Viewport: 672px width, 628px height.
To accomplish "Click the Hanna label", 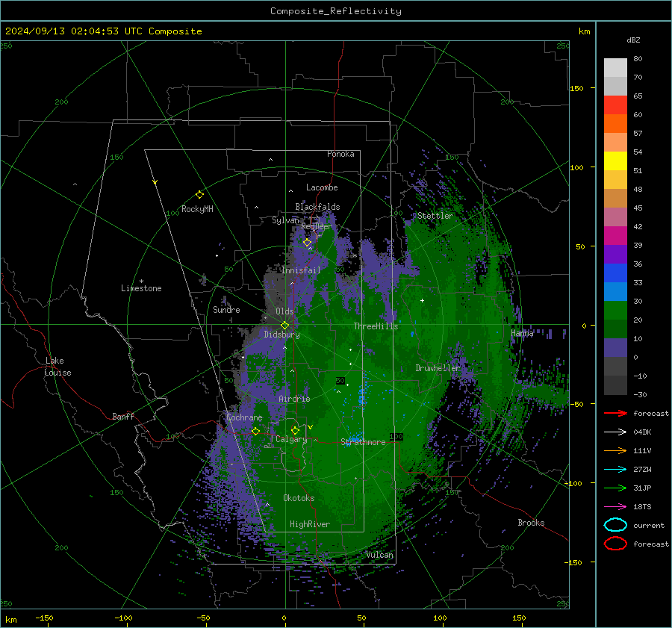I will (522, 332).
